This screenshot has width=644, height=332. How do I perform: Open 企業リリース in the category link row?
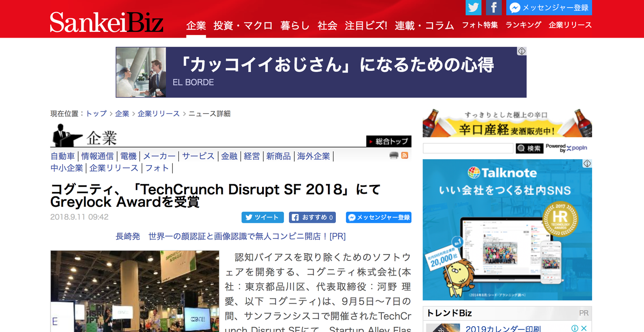114,168
